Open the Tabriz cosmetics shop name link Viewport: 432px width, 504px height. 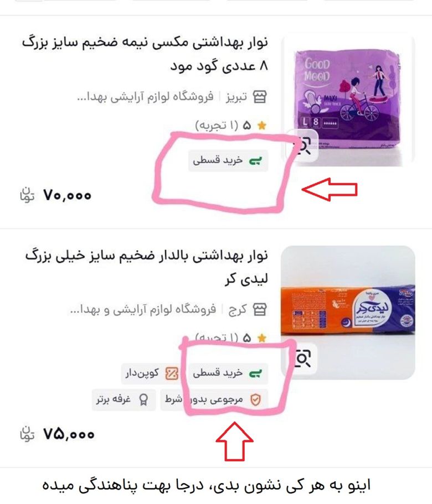[x=146, y=96]
